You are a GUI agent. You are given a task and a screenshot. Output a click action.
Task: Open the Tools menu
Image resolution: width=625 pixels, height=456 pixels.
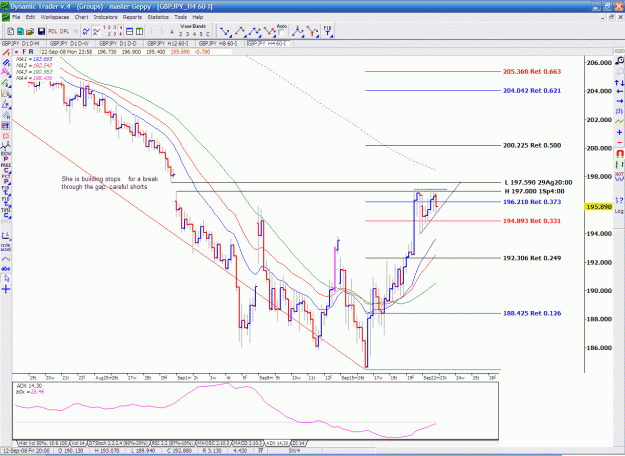tap(181, 17)
